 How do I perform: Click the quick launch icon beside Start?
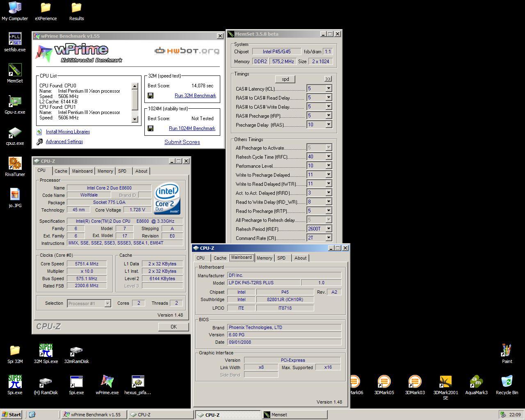(32, 415)
